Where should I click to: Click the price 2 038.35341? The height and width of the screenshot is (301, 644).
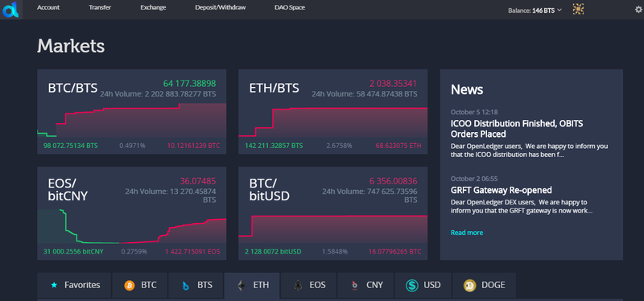(393, 84)
